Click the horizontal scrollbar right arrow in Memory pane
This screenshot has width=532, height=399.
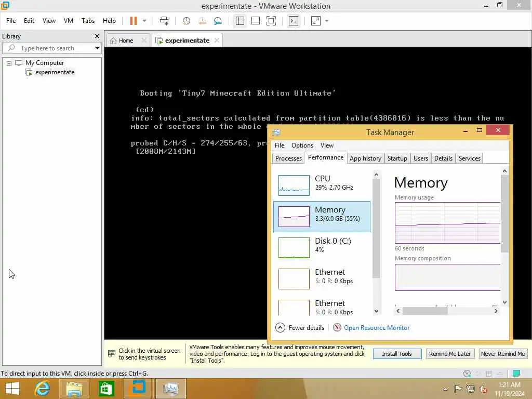point(496,311)
